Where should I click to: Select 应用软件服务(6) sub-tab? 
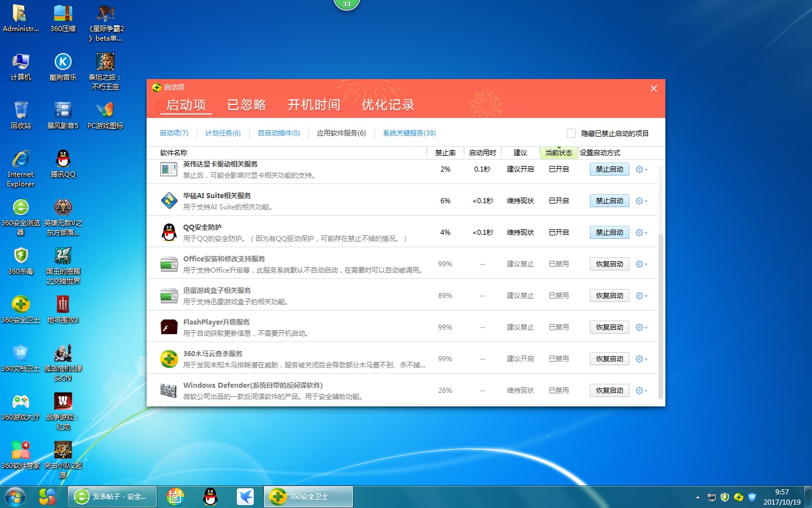point(341,133)
